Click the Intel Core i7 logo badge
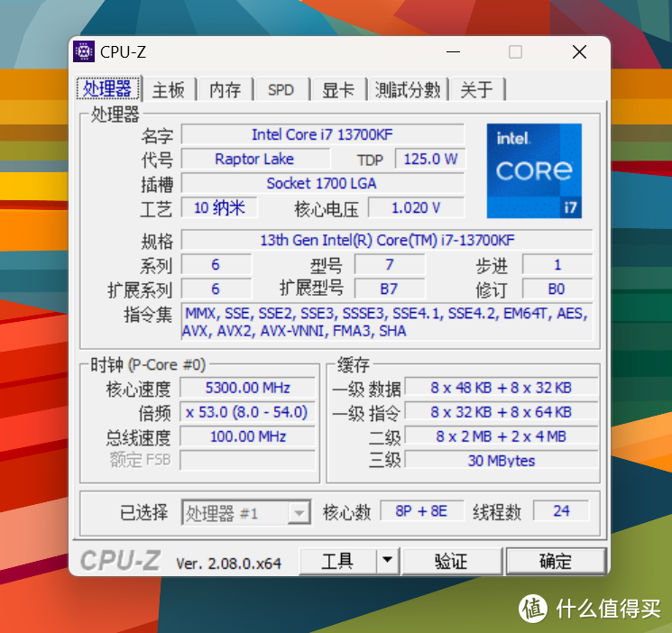Image resolution: width=672 pixels, height=633 pixels. coord(534,171)
